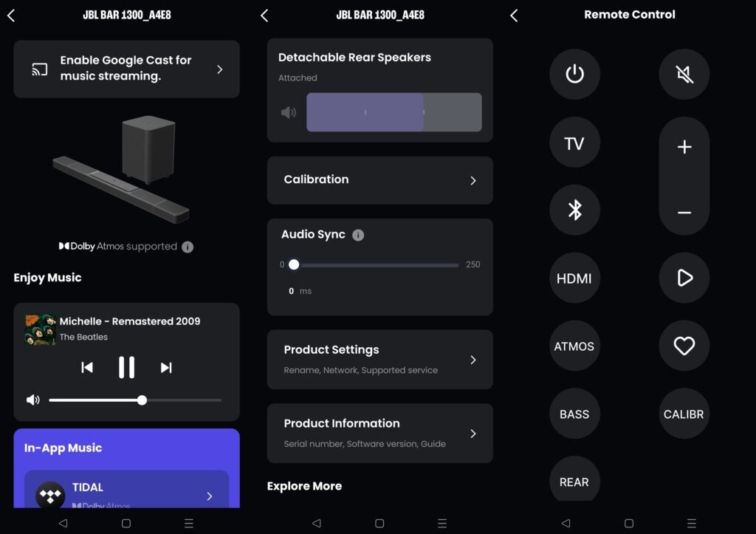Open Enable Google Cast for music streaming
This screenshot has height=534, width=756.
point(126,69)
